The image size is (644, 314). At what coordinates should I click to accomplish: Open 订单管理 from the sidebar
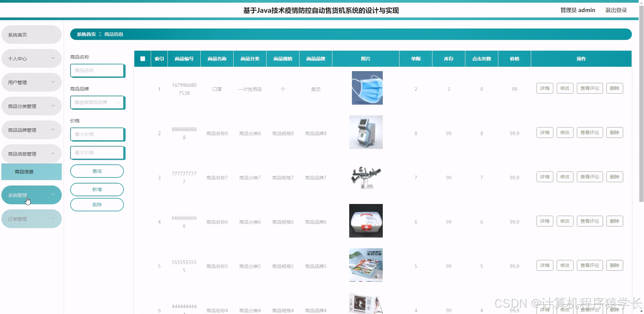pyautogui.click(x=31, y=218)
